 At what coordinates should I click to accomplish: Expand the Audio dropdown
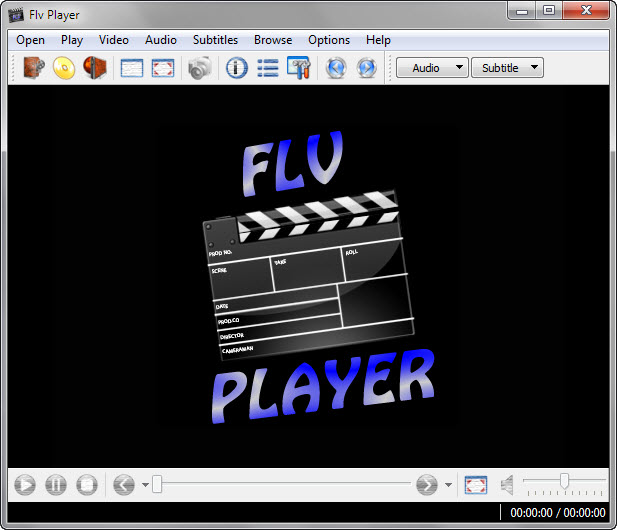click(x=432, y=68)
